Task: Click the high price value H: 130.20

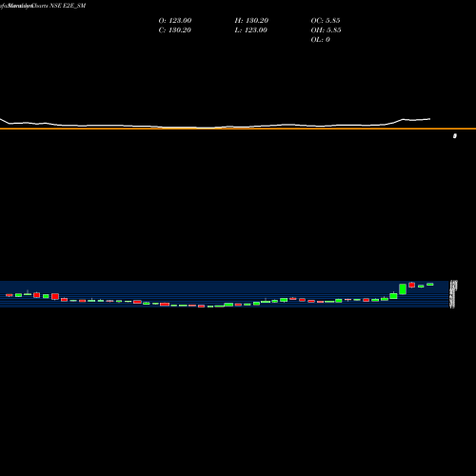Action: click(x=251, y=21)
